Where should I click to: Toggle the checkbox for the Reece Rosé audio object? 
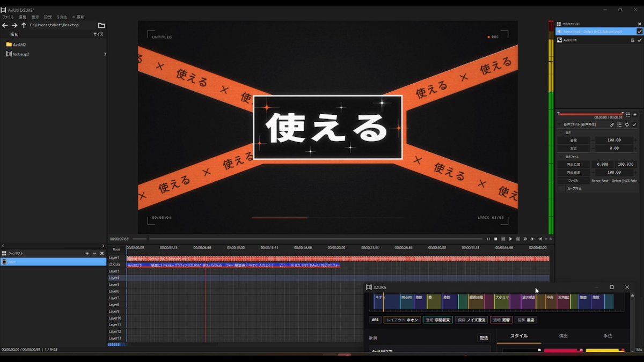pos(639,32)
